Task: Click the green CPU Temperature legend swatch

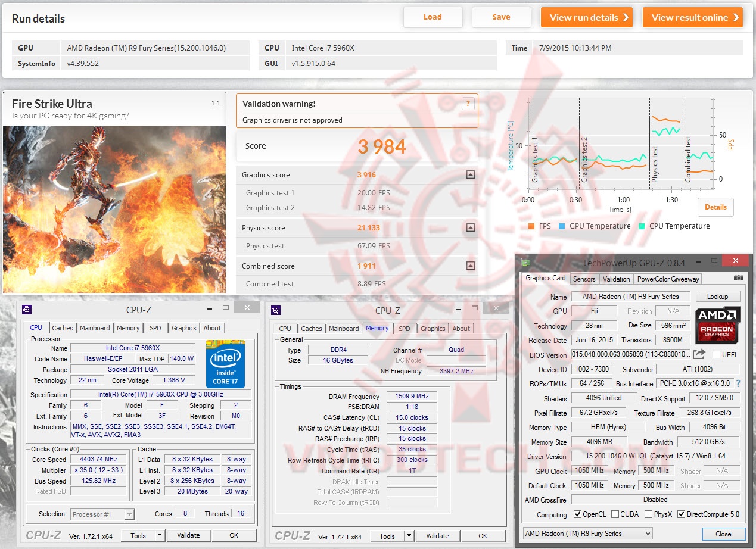Action: [641, 226]
